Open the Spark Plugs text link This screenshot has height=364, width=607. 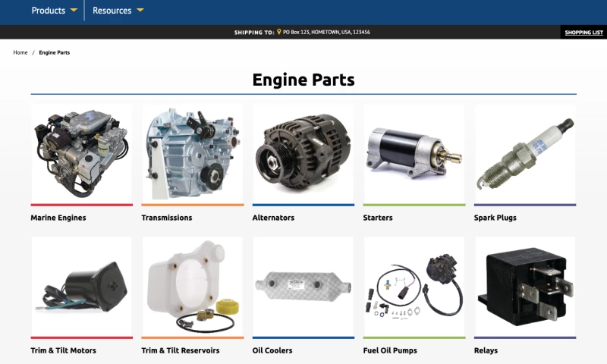pos(495,218)
